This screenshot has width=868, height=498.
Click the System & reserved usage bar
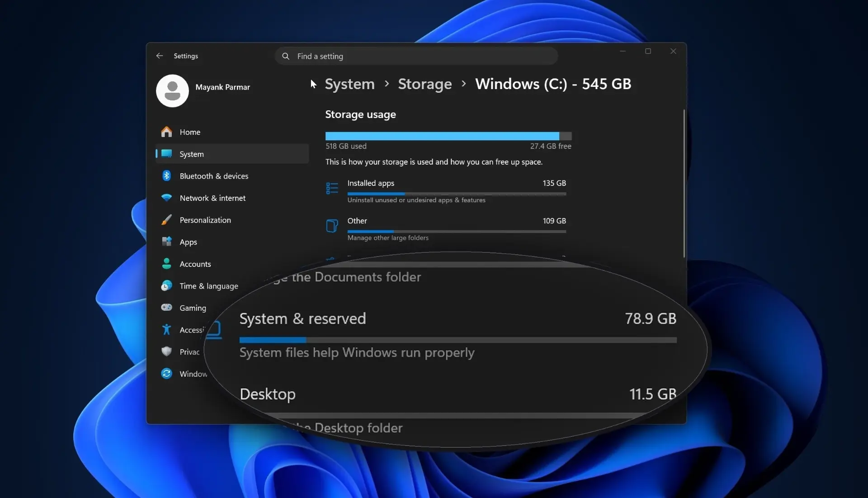click(458, 340)
